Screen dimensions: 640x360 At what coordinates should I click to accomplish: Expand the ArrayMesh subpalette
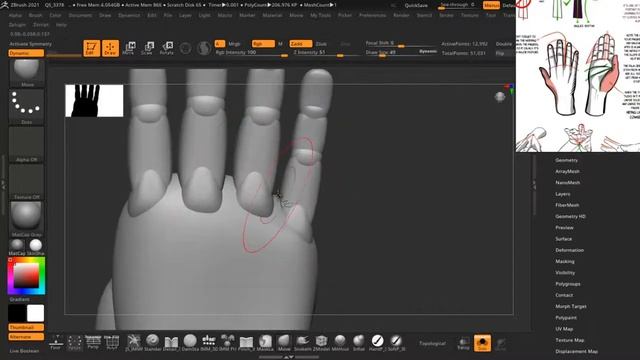coord(567,171)
